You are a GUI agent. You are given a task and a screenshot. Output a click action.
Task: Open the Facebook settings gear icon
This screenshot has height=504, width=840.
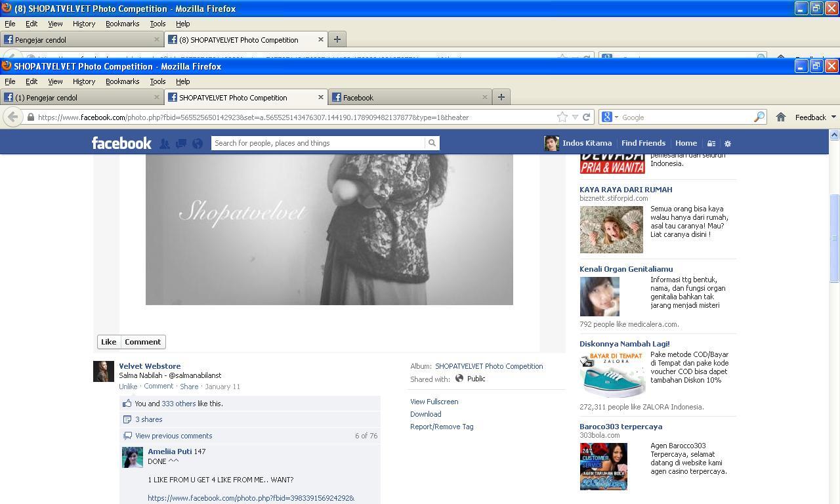[727, 143]
